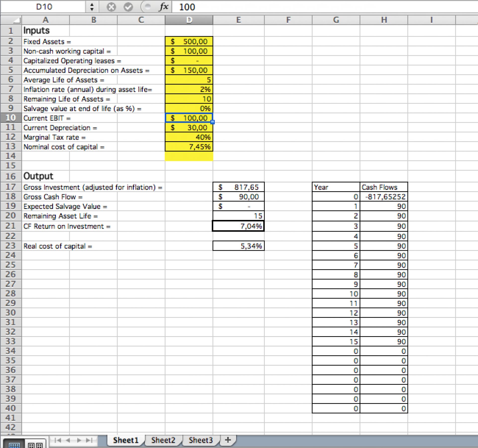Click the 'Year' table header cell
Viewport: 478px width, 448px height.
click(336, 187)
